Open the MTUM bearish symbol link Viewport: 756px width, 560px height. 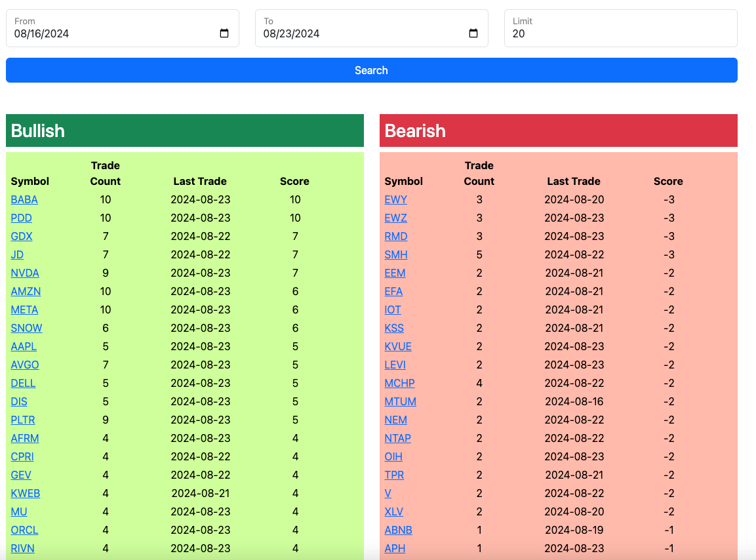(400, 401)
